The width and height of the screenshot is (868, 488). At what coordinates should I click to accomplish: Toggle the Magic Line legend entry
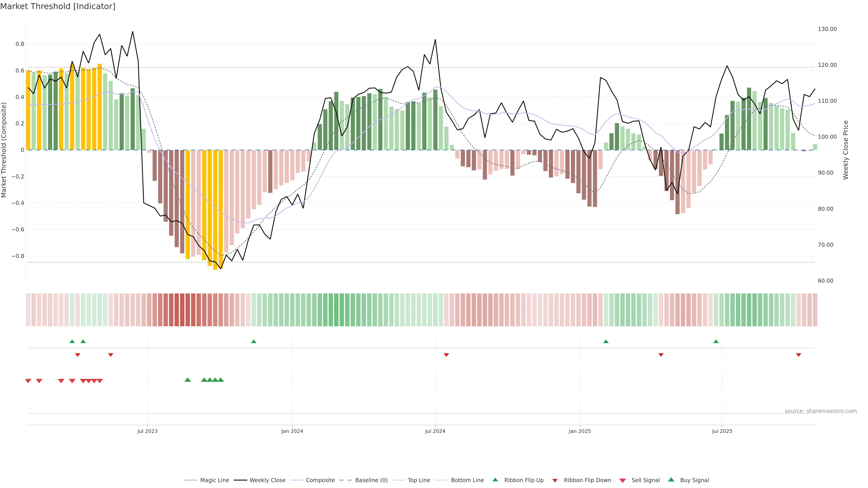tap(214, 480)
